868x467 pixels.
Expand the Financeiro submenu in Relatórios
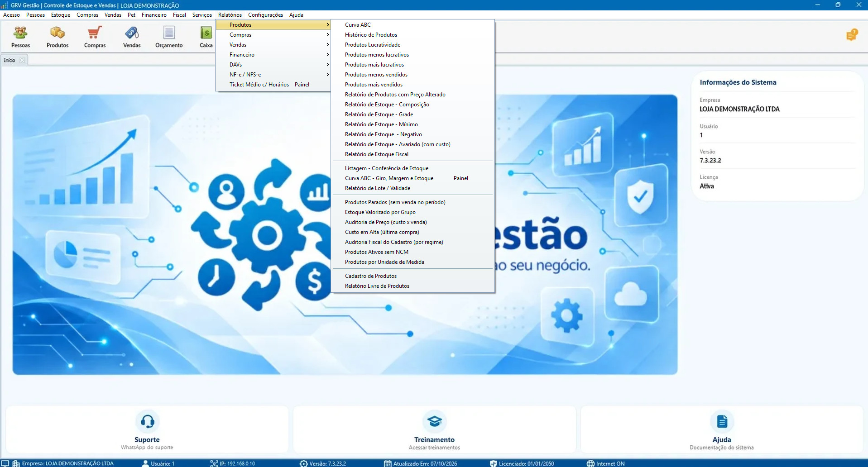(273, 55)
